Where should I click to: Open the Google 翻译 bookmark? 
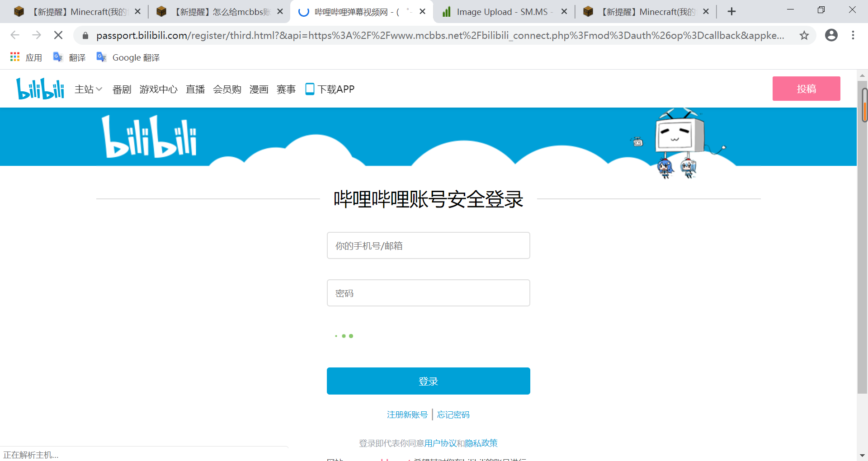point(128,57)
